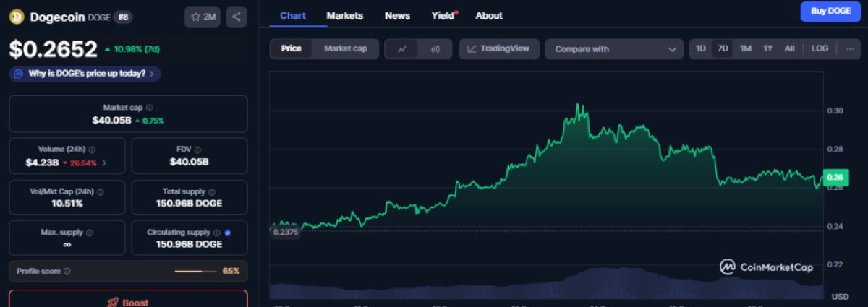
Task: Toggle chart to Price view
Action: click(x=292, y=48)
